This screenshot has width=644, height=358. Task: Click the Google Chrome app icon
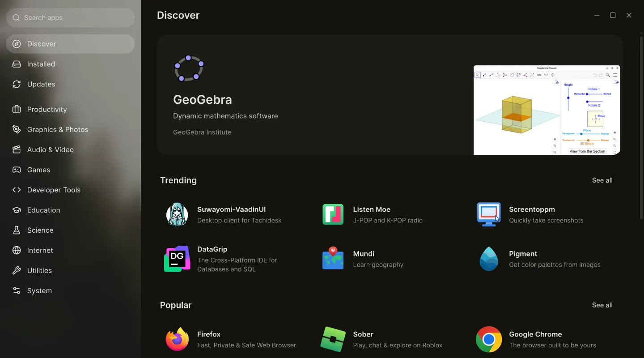click(x=489, y=339)
